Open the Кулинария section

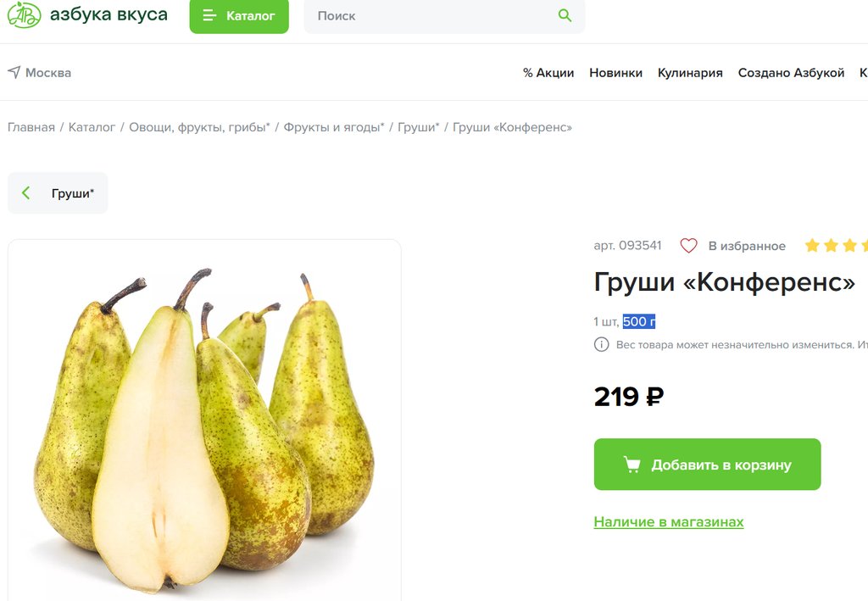pyautogui.click(x=690, y=73)
